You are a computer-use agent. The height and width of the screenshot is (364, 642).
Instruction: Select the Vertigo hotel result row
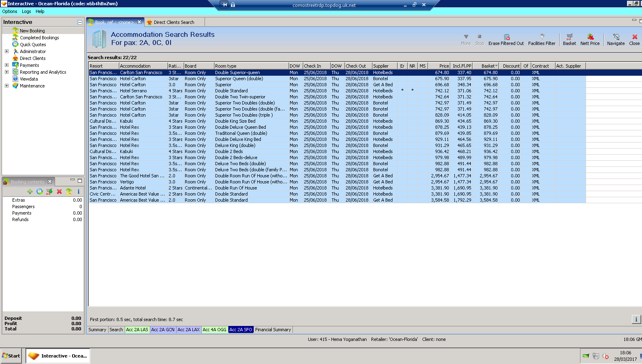click(337, 182)
